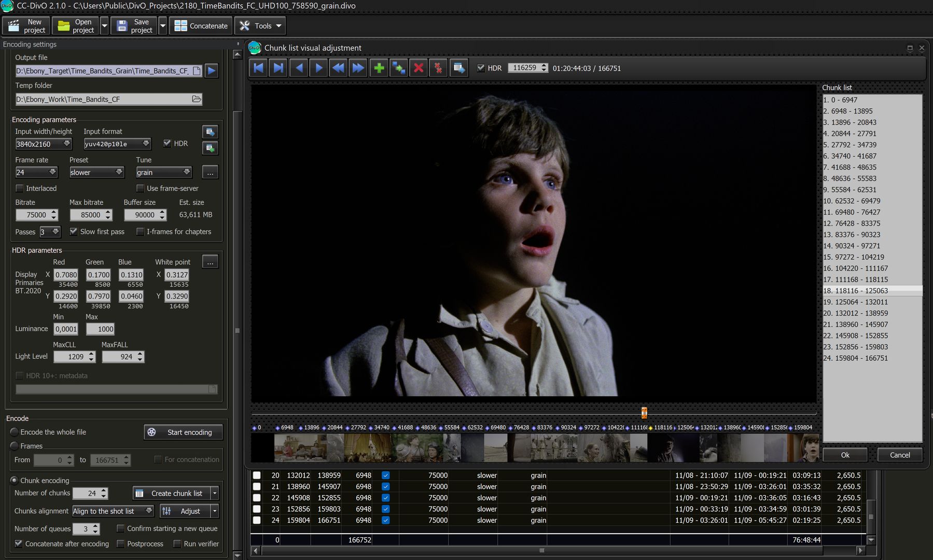Click Save project

135,26
